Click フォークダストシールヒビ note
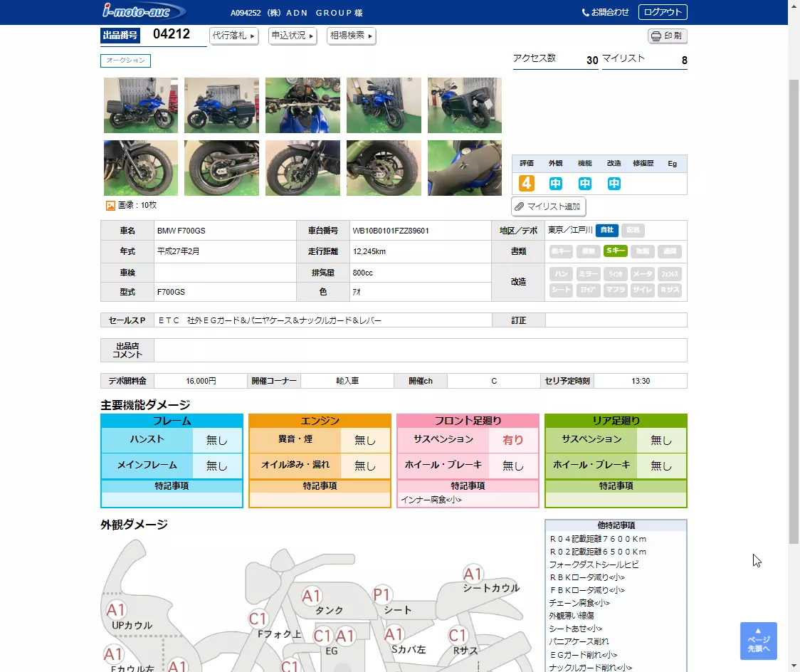Image resolution: width=800 pixels, height=672 pixels. click(594, 565)
